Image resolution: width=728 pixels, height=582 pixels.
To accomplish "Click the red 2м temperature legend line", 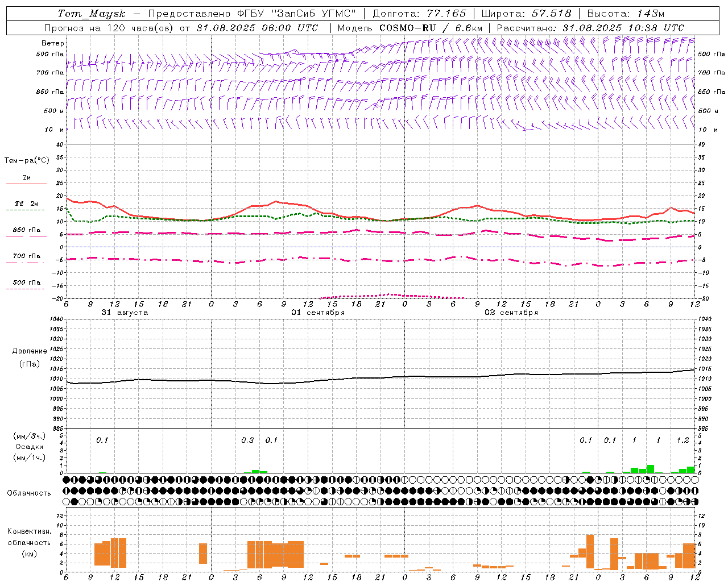I will point(26,184).
